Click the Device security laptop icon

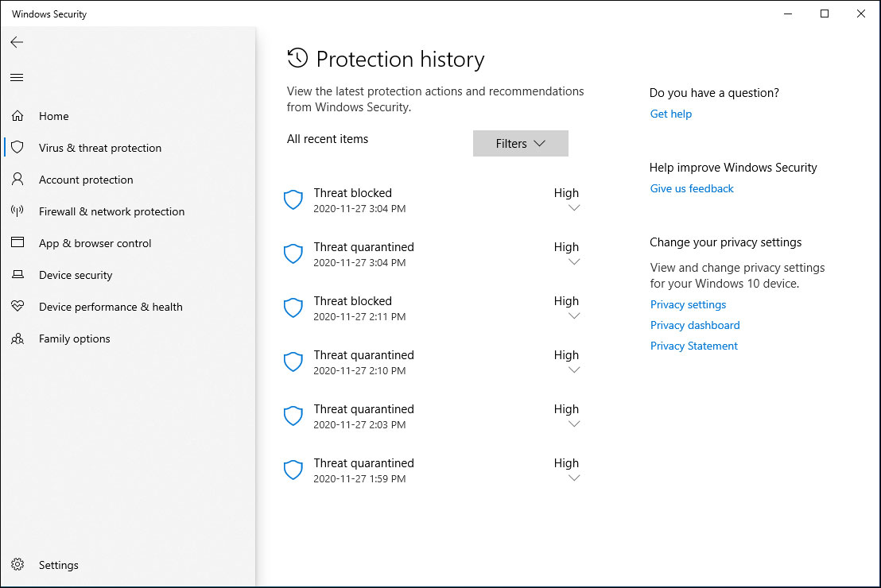(17, 275)
